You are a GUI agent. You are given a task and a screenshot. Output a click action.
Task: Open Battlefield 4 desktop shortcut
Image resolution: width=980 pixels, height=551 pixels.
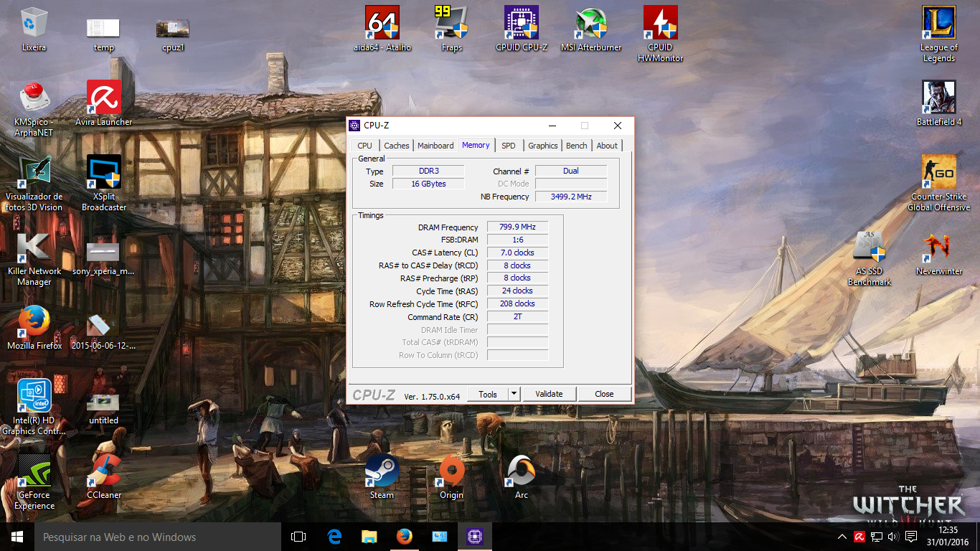click(939, 104)
